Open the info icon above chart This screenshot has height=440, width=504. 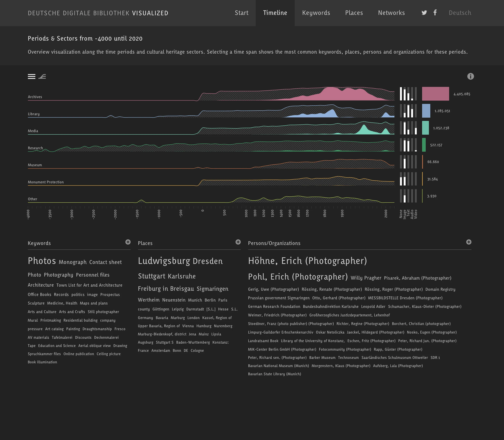[x=470, y=76]
